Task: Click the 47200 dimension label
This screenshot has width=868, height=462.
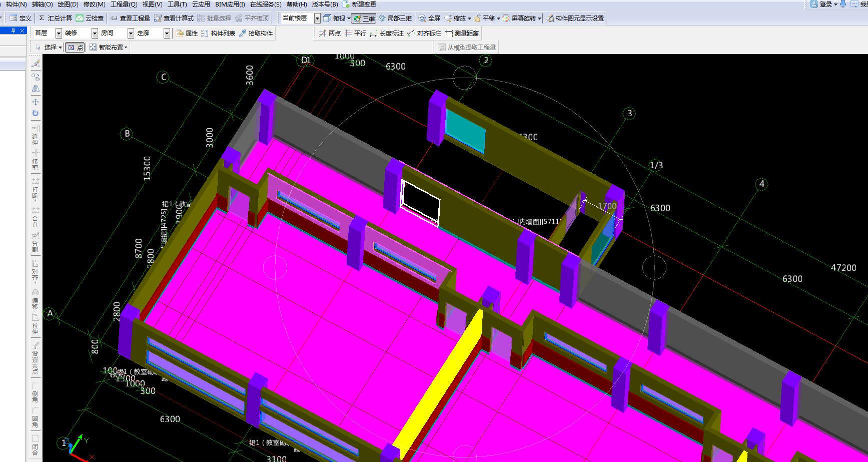Action: (x=843, y=268)
